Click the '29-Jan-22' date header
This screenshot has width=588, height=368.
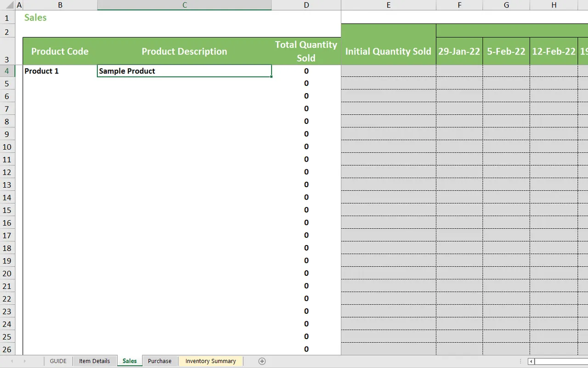pyautogui.click(x=459, y=51)
